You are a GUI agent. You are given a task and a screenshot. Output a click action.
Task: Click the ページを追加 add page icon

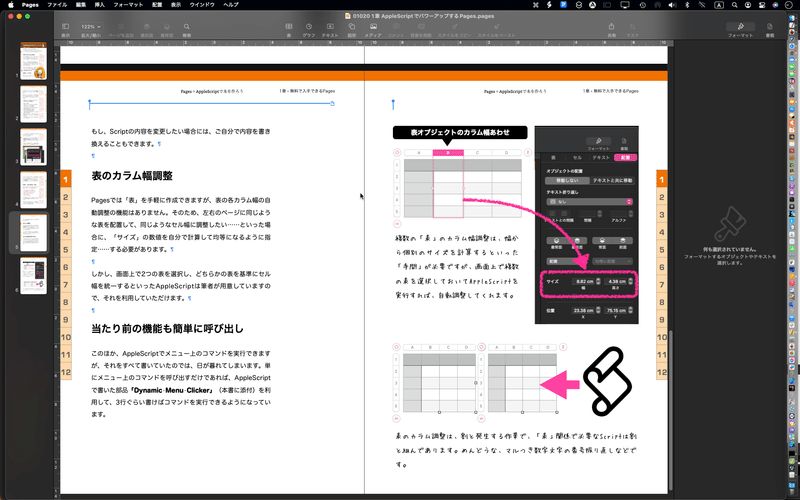point(121,27)
